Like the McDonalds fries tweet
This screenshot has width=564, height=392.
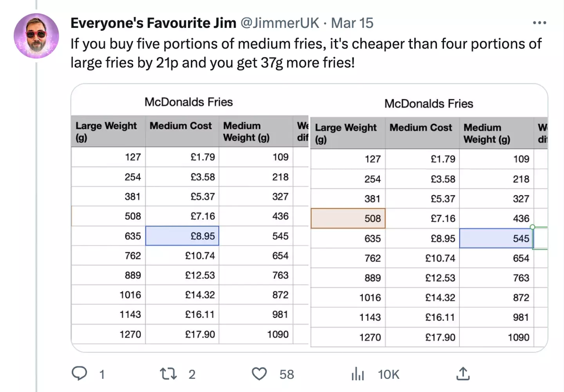(260, 374)
